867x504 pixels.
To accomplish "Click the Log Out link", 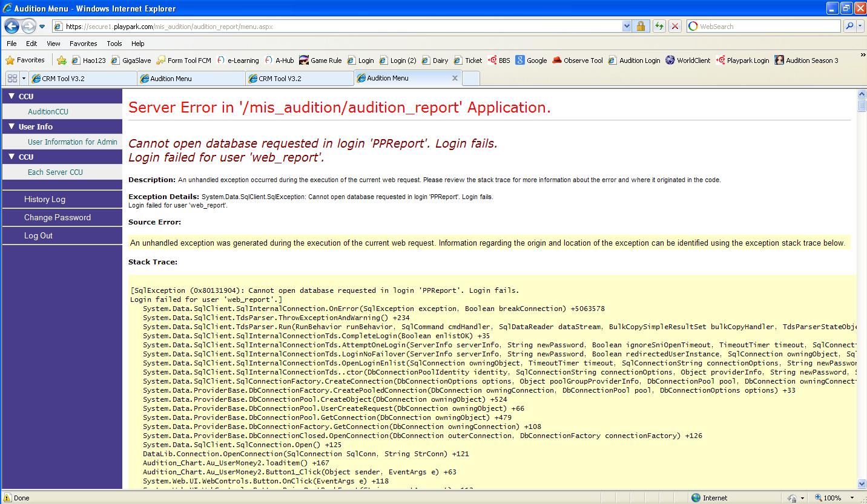I will (x=38, y=235).
